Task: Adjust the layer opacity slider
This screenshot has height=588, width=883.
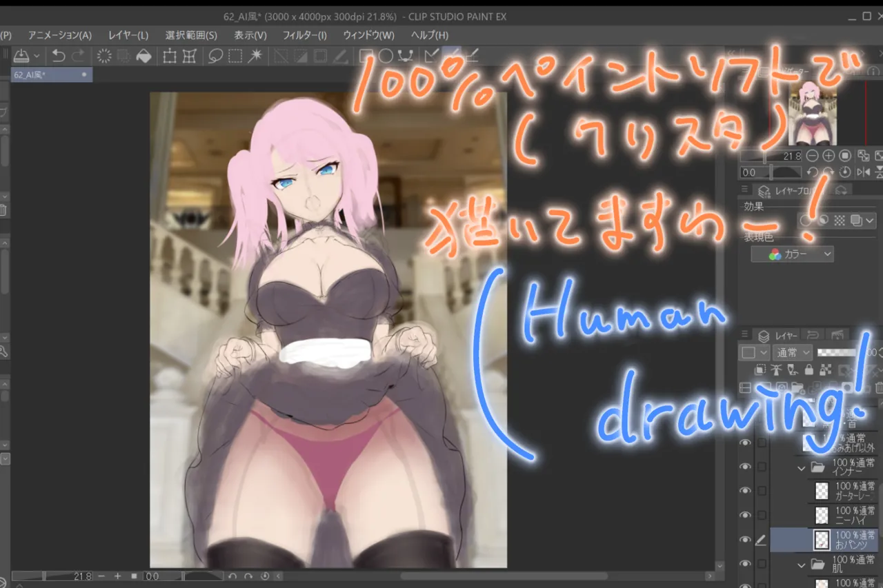Action: 837,352
